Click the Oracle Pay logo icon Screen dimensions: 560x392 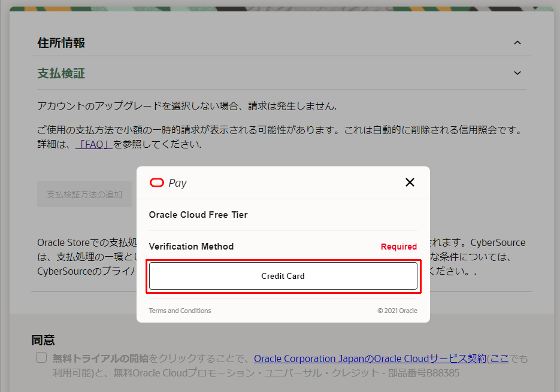pos(156,183)
